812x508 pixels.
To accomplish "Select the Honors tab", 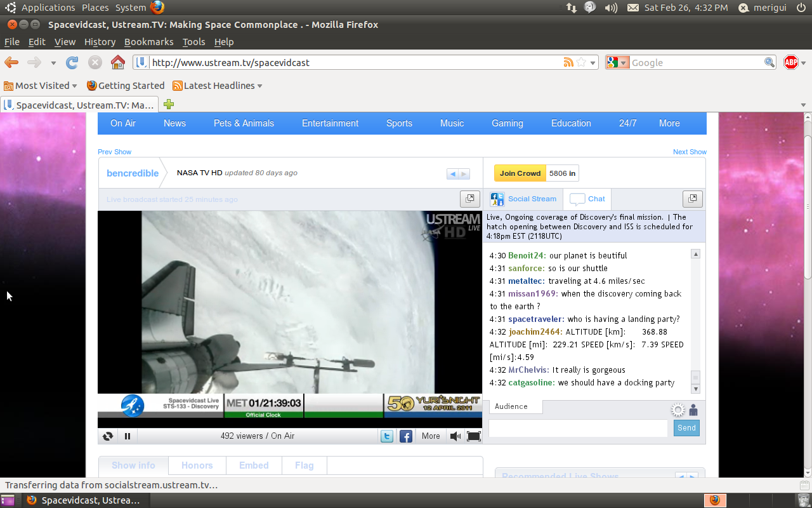I will click(197, 465).
